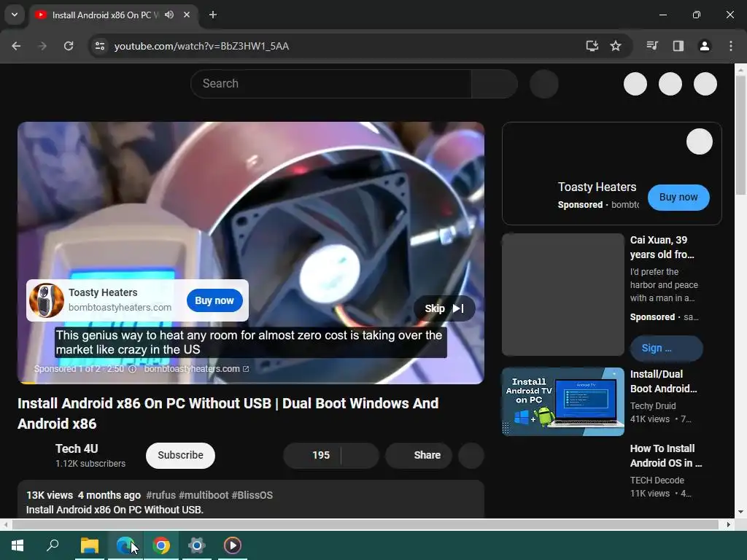Open Windows Start menu
Image resolution: width=747 pixels, height=560 pixels.
pyautogui.click(x=18, y=545)
